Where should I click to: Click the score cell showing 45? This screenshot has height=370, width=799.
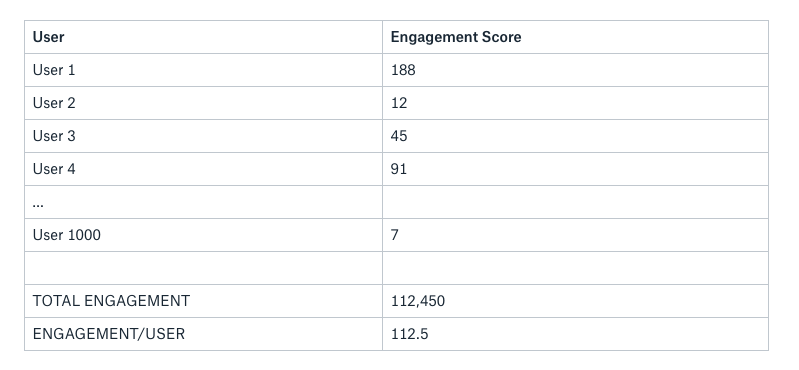pyautogui.click(x=575, y=136)
